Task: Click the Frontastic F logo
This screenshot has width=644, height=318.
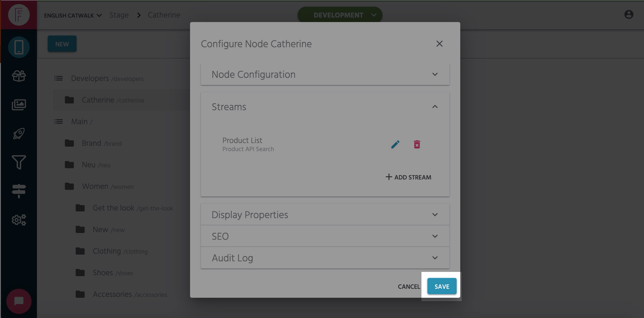Action: (x=19, y=15)
